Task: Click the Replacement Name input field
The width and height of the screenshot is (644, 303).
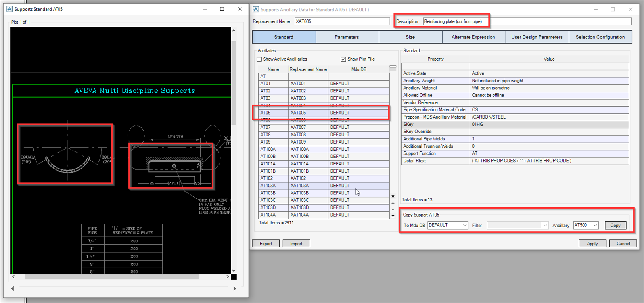Action: [343, 21]
